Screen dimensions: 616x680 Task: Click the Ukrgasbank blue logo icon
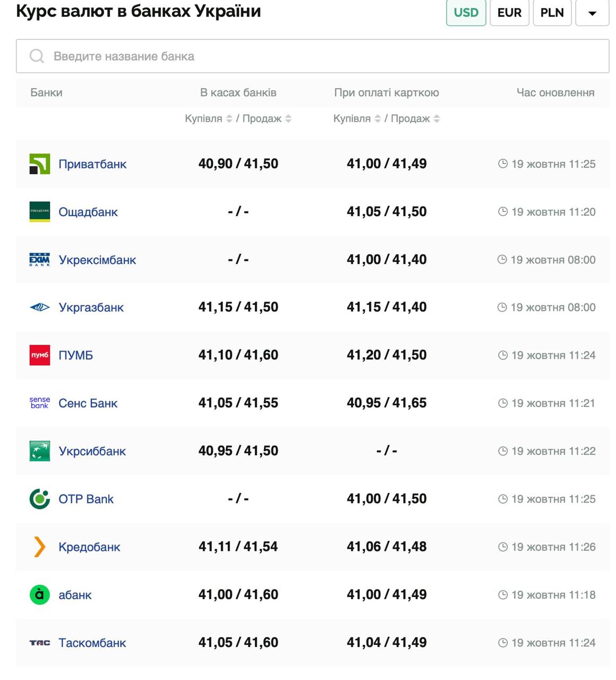point(39,307)
